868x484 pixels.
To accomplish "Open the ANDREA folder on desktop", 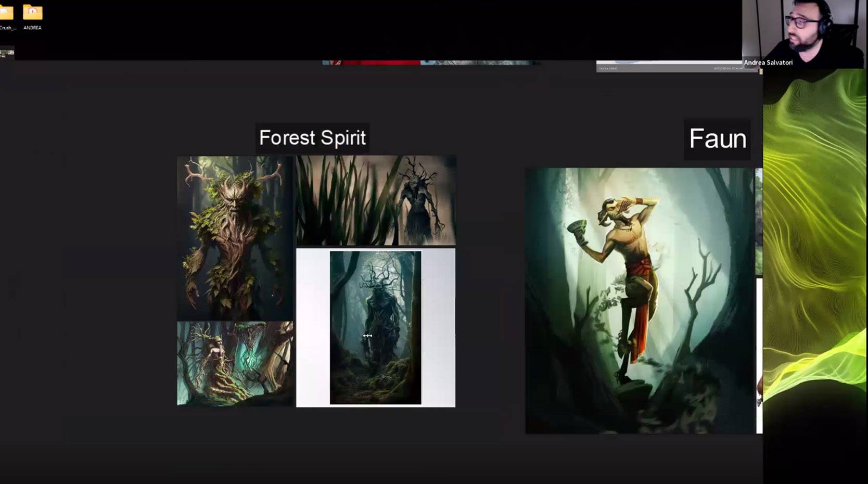I will pos(32,15).
